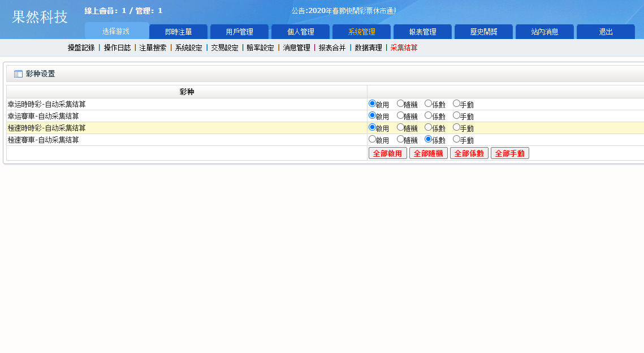Viewport: 644px width, 353px height.
Task: Click 退出 to log out
Action: pyautogui.click(x=605, y=32)
